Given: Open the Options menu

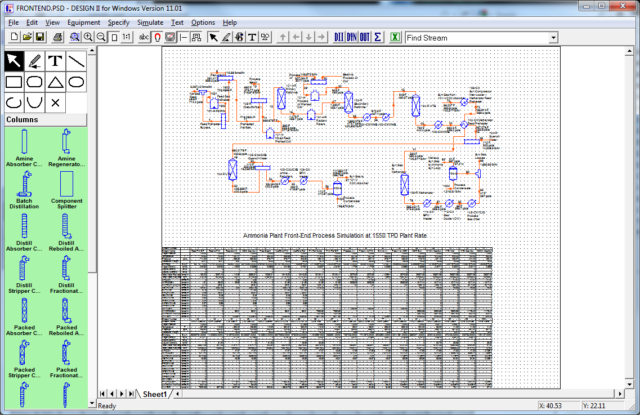Looking at the screenshot, I should point(203,22).
